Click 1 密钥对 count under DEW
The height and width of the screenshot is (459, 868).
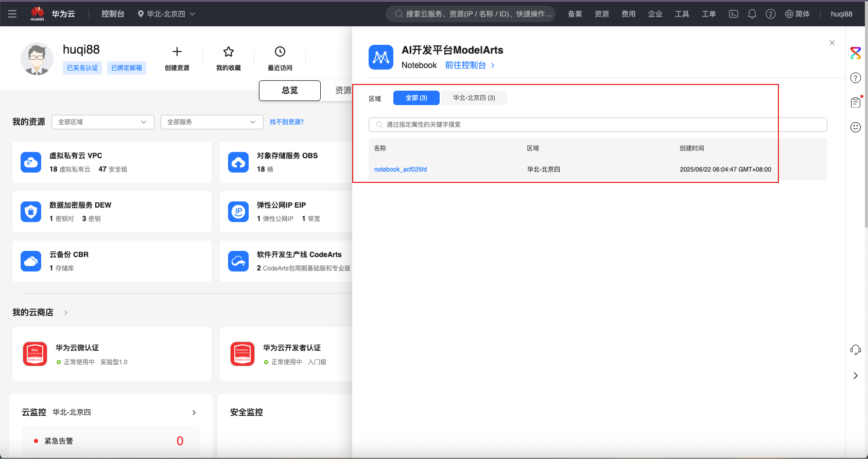click(x=62, y=219)
